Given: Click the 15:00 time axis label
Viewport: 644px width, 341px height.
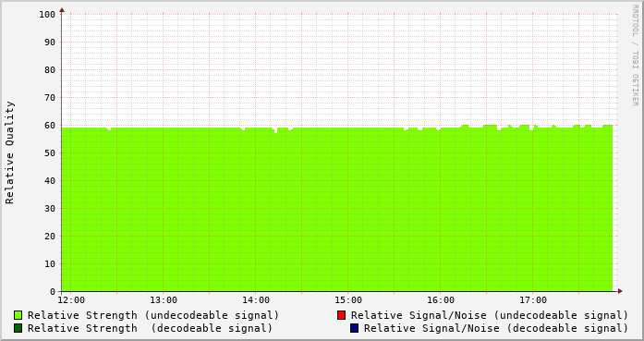Looking at the screenshot, I should coord(348,300).
